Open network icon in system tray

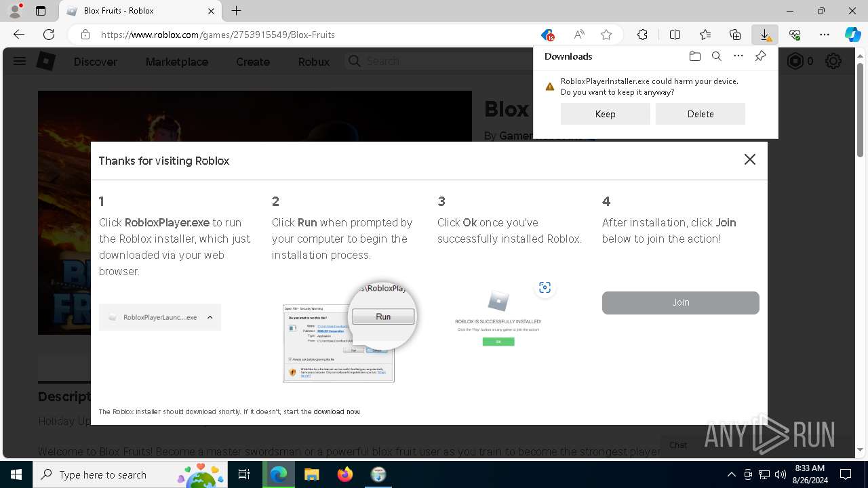click(764, 474)
